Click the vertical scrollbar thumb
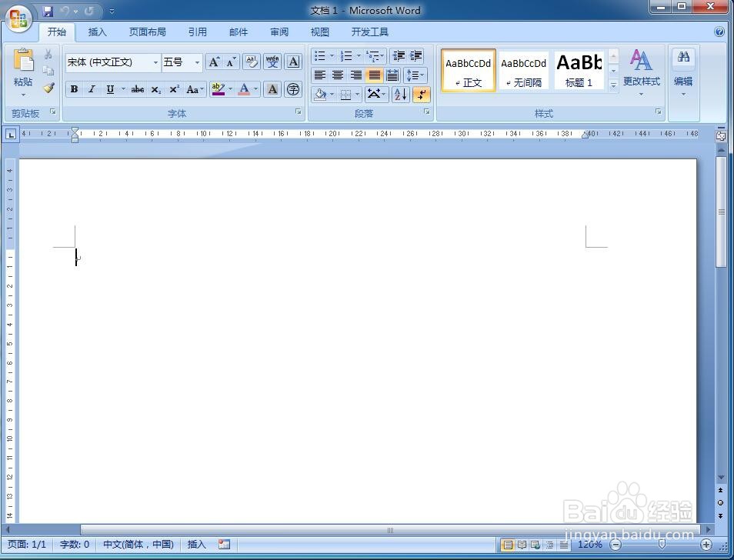 (x=721, y=212)
